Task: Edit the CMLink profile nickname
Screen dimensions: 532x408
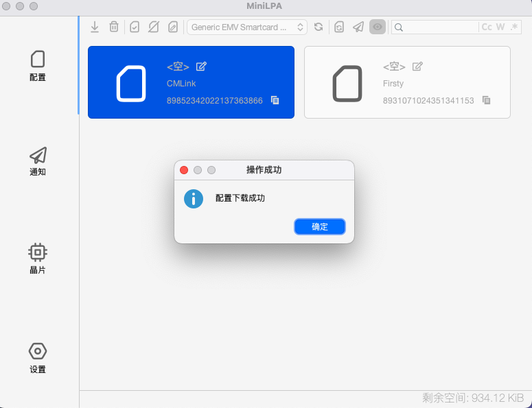Action: pyautogui.click(x=201, y=67)
